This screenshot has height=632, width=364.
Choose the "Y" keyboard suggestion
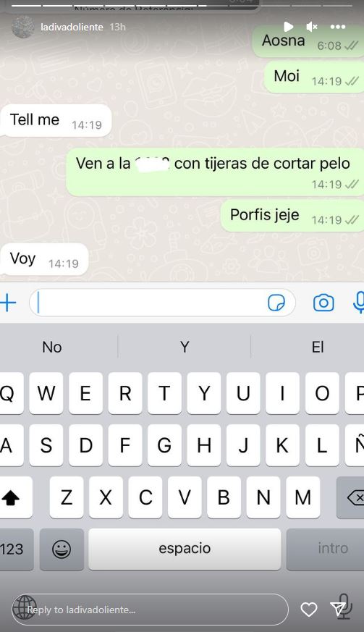coord(185,347)
